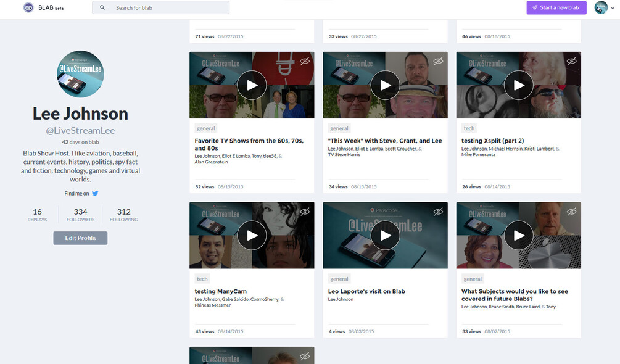
Task: Play the "testing Xsplit (part 2)" replay
Action: 518,85
